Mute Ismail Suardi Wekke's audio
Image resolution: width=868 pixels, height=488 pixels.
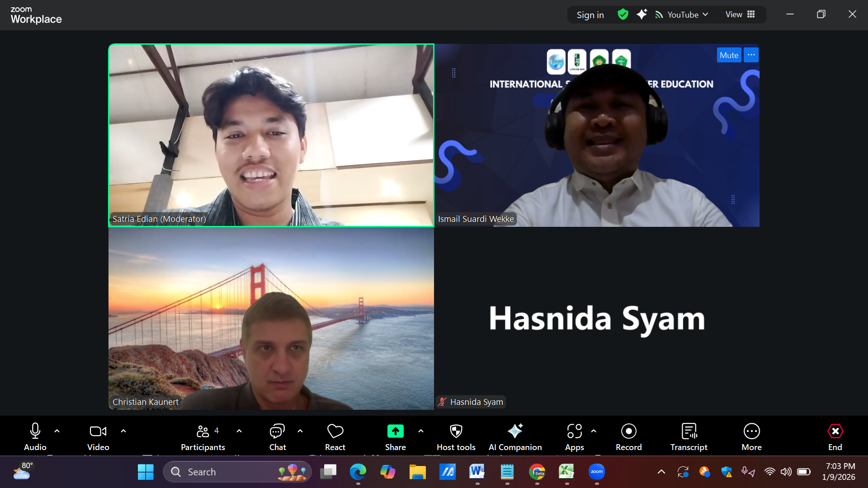click(x=728, y=55)
